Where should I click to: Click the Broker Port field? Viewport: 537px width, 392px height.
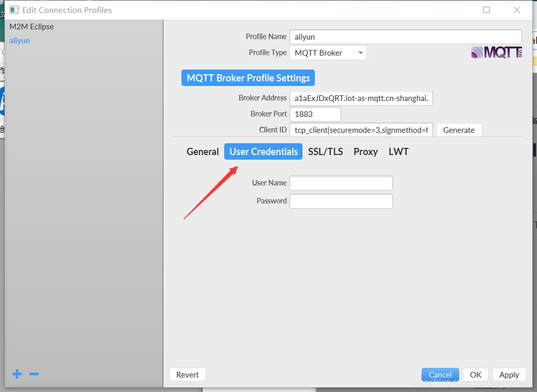point(315,114)
